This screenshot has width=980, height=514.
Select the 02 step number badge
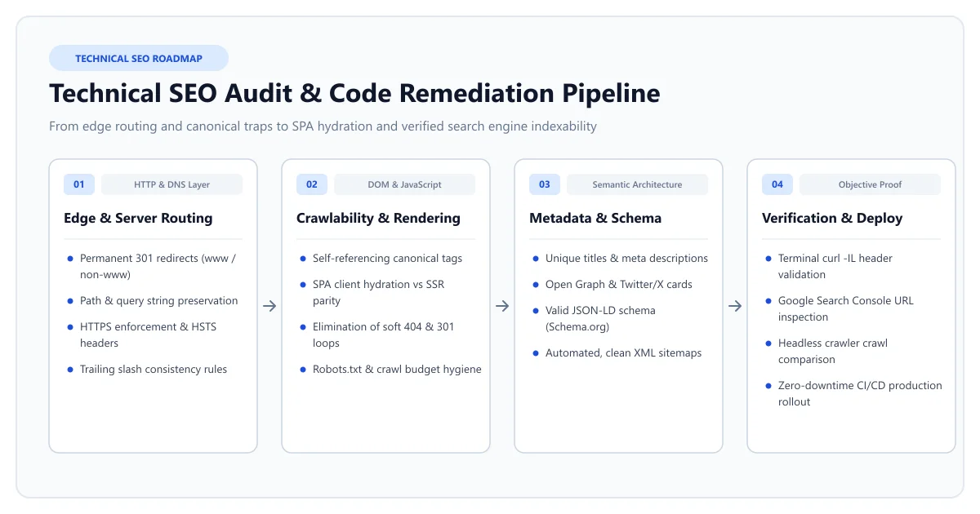pos(312,184)
